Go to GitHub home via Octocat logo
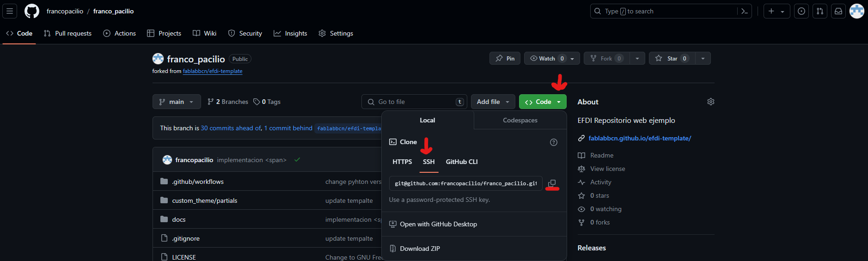This screenshot has width=868, height=261. click(32, 11)
